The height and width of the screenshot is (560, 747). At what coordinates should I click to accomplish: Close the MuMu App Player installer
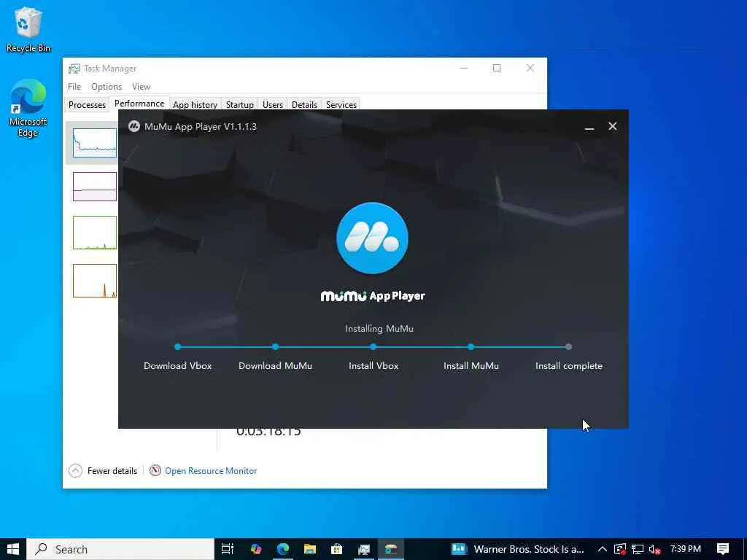point(613,126)
